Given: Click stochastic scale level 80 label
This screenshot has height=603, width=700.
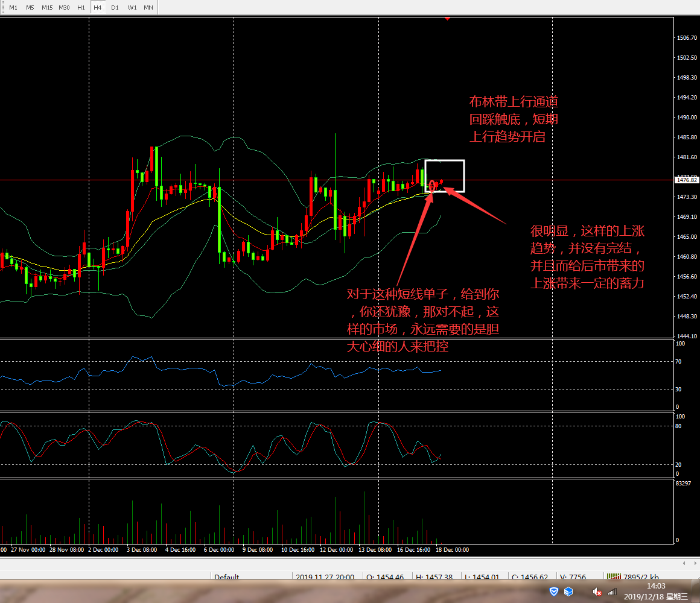Looking at the screenshot, I should point(678,426).
